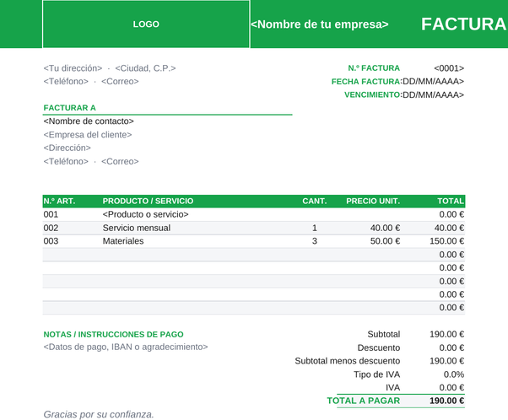Image resolution: width=508 pixels, height=420 pixels.
Task: Click the Gracias por su confianza text
Action: (99, 414)
